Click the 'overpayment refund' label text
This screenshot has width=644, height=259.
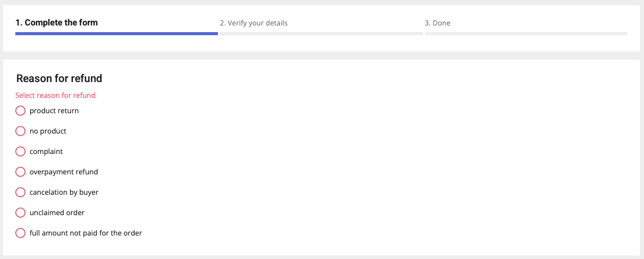(x=64, y=172)
